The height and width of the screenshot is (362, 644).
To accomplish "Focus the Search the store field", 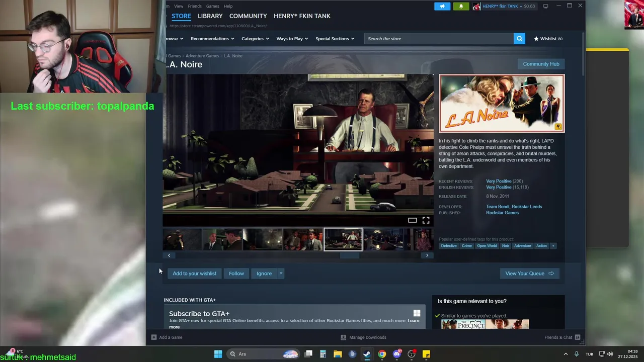I will pos(439,39).
